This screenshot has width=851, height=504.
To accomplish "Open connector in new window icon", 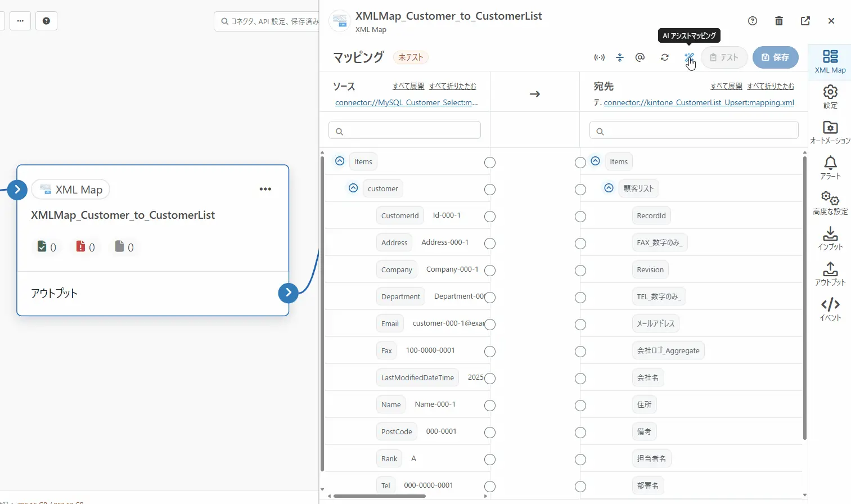I will pos(805,21).
